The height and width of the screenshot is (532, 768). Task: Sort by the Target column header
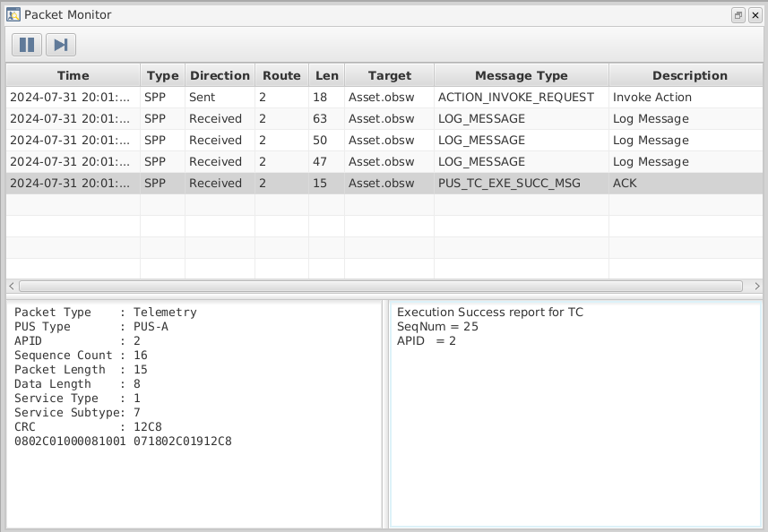pos(388,75)
